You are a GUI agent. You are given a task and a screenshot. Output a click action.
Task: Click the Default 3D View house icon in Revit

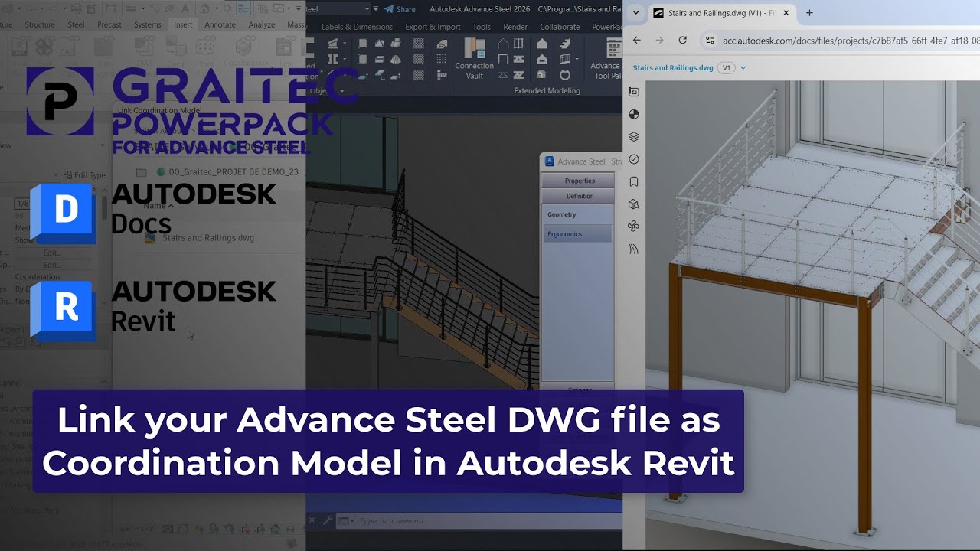(x=204, y=9)
